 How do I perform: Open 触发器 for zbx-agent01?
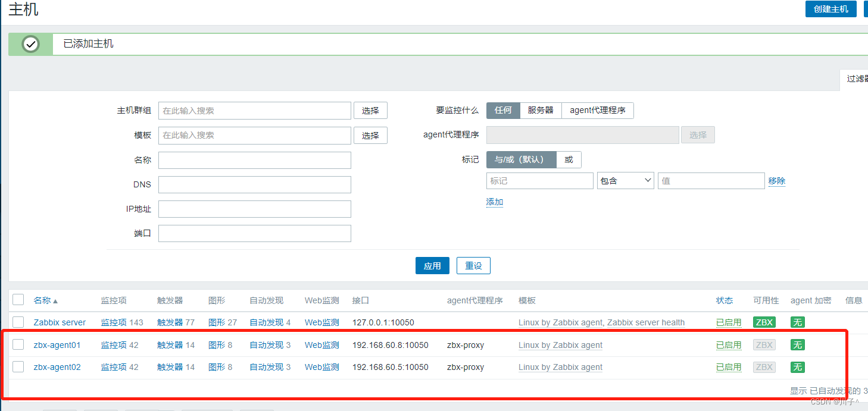170,345
